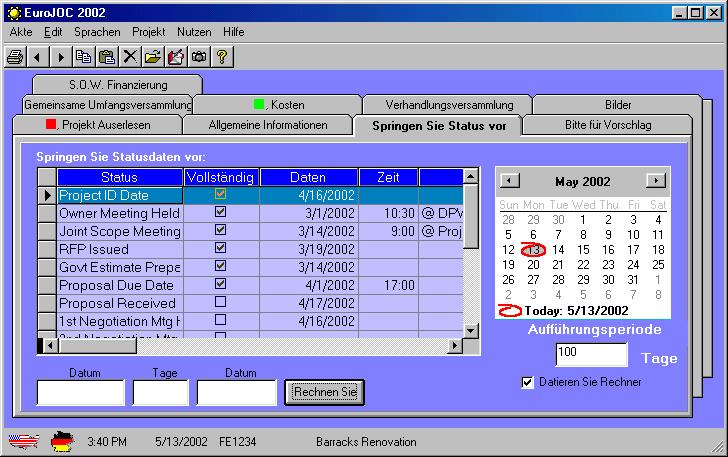Click the yellow question mark help icon

(x=222, y=56)
